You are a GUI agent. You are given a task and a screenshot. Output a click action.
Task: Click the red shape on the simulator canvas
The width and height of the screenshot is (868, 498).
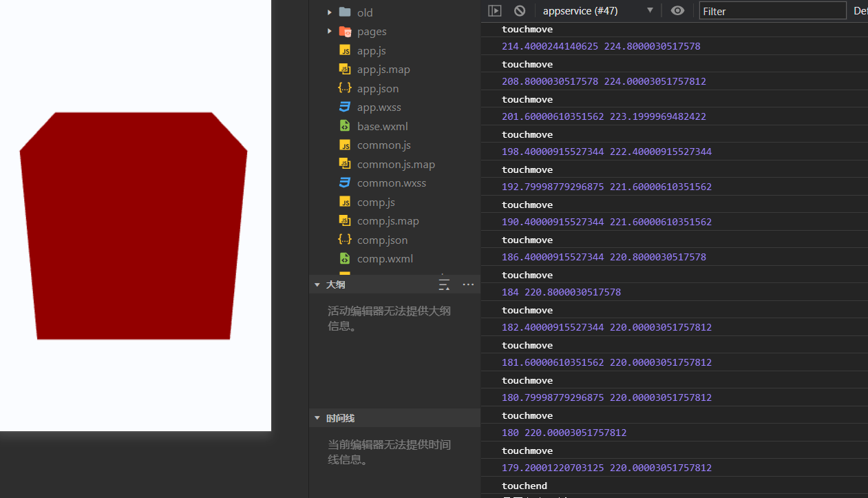click(x=134, y=226)
